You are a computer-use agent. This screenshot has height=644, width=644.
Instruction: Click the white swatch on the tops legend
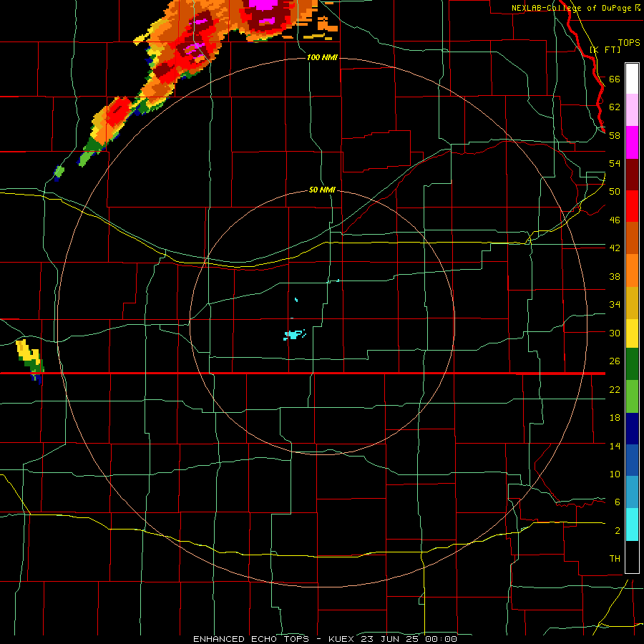pyautogui.click(x=632, y=79)
